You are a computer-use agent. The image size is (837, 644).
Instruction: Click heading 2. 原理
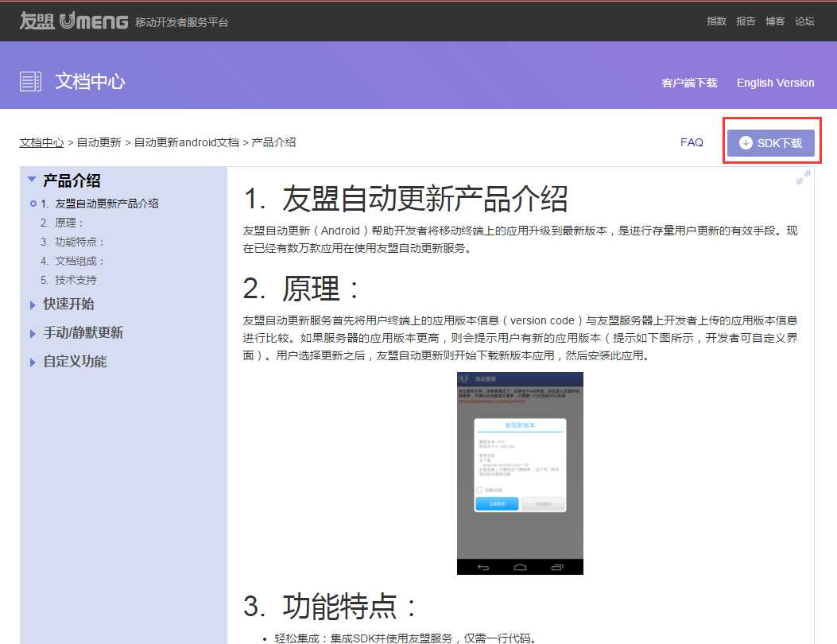tap(301, 289)
